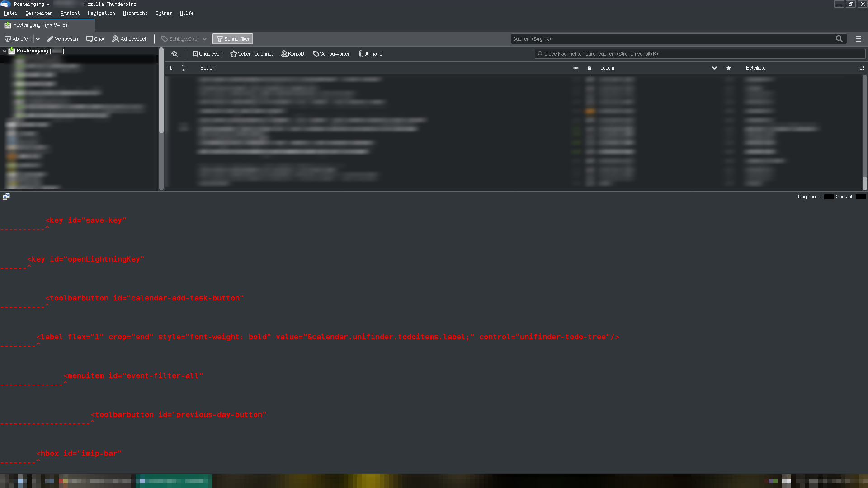Click the read status glasses column icon
The width and height of the screenshot is (868, 488).
(x=576, y=68)
